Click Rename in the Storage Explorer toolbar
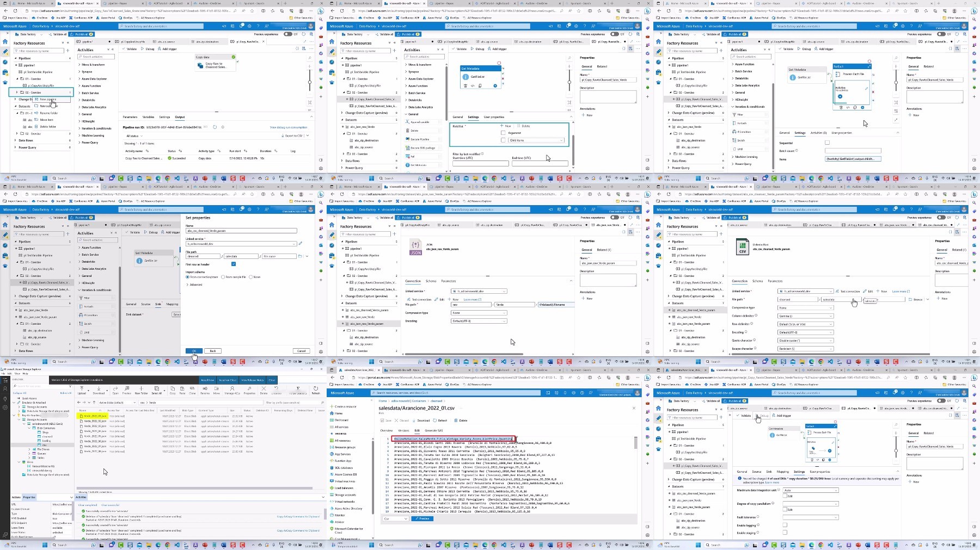This screenshot has height=550, width=980. coord(205,390)
